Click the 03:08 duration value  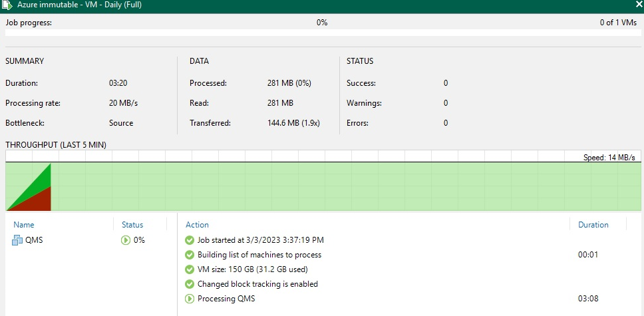pyautogui.click(x=588, y=299)
